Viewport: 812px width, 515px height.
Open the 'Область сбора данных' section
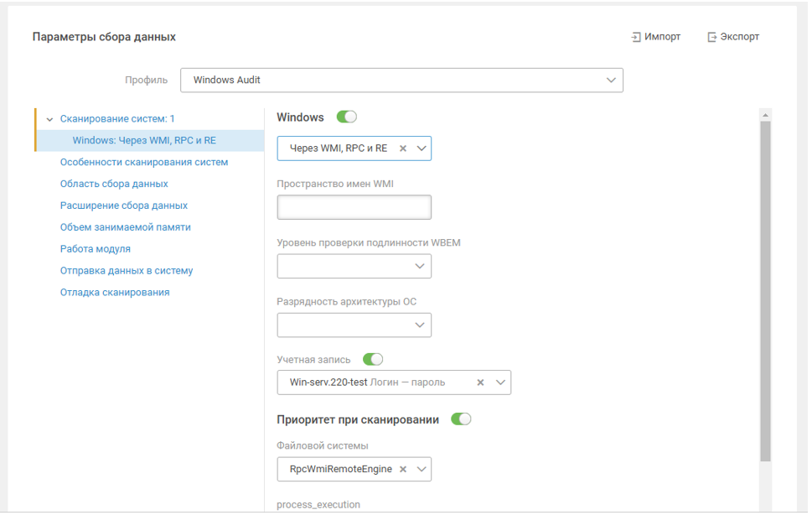(114, 184)
